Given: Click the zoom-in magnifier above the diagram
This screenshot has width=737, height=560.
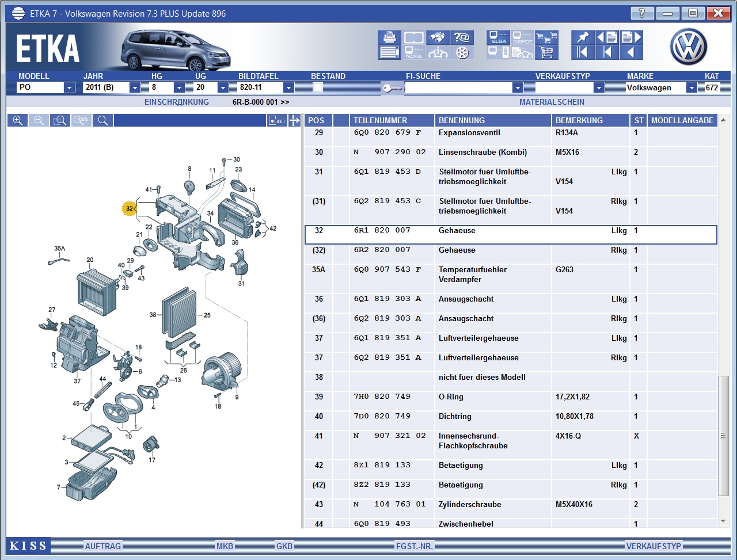Looking at the screenshot, I should coord(18,120).
